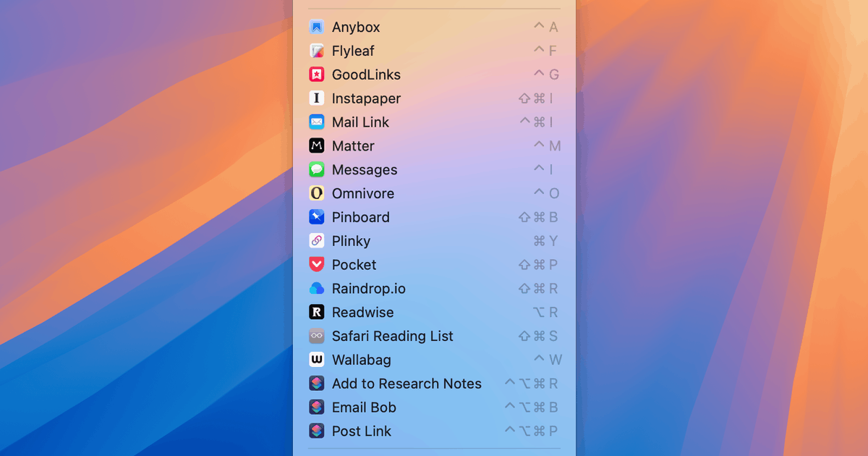Select Omnivore menu entry
Image resolution: width=868 pixels, height=456 pixels.
point(434,193)
